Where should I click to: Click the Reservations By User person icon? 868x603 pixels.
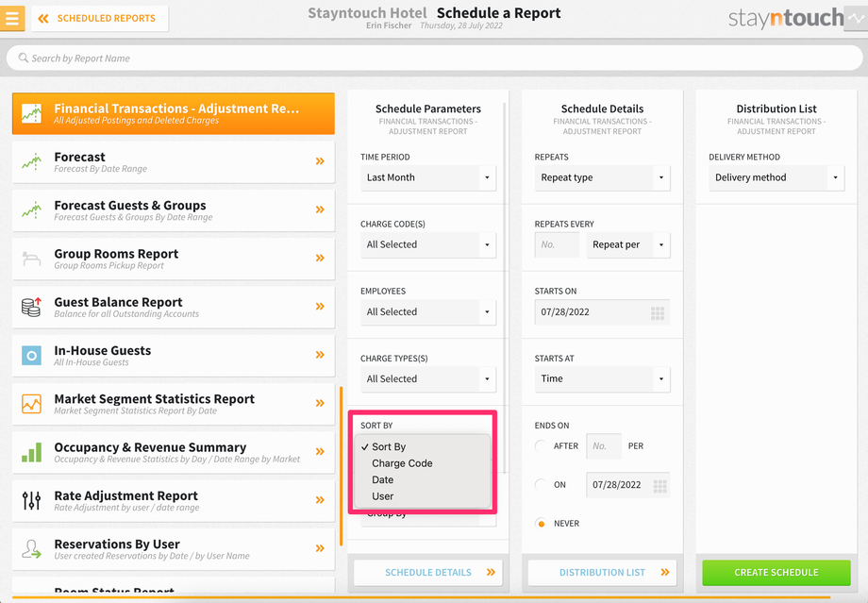31,548
